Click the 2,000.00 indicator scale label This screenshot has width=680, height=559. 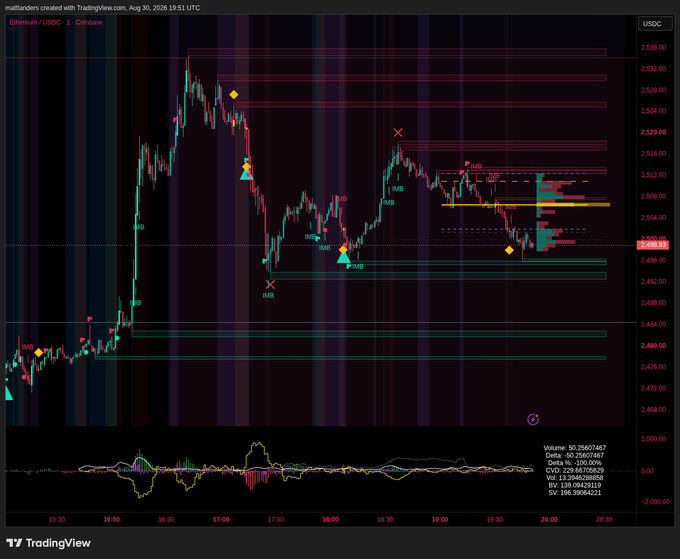pyautogui.click(x=653, y=439)
